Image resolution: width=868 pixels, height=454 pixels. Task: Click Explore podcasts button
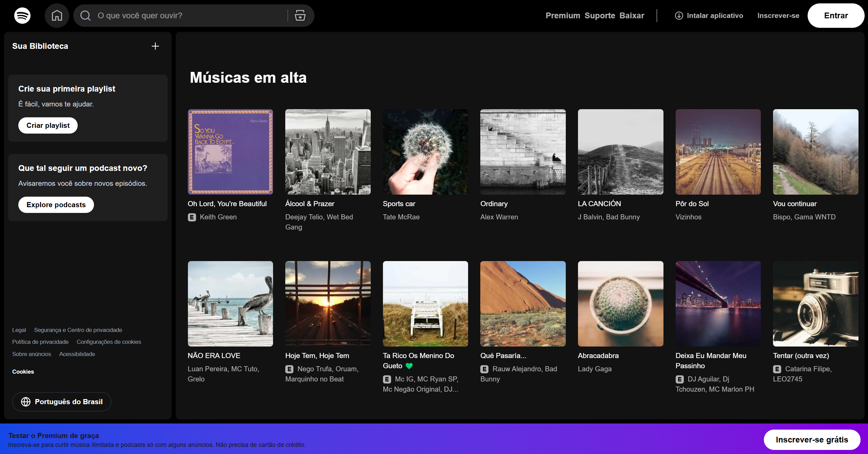coord(56,205)
